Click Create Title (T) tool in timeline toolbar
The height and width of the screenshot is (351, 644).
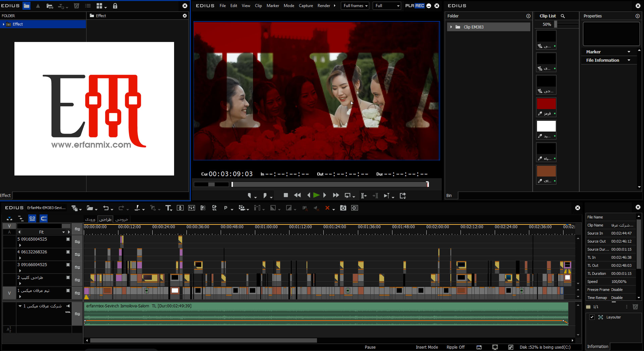pos(168,208)
